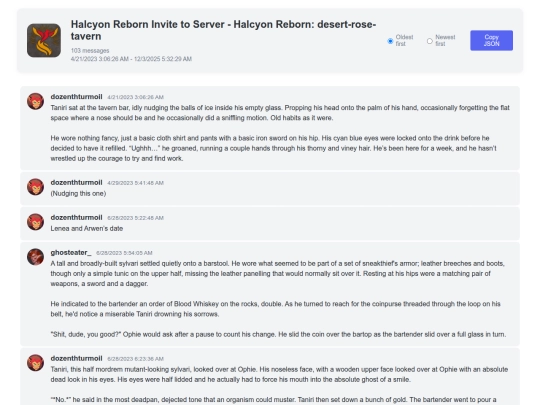Click the (Nudging this one) message

click(78, 194)
